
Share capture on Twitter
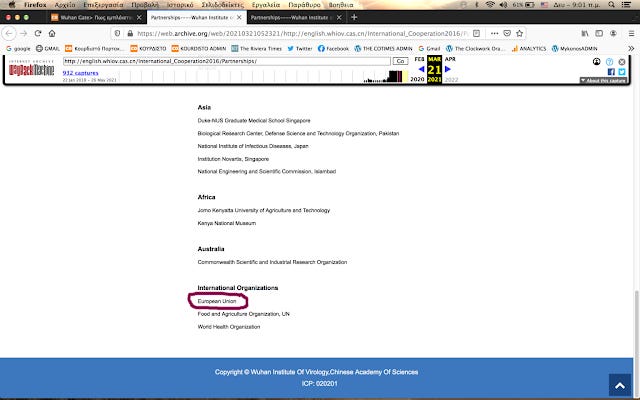tap(622, 72)
